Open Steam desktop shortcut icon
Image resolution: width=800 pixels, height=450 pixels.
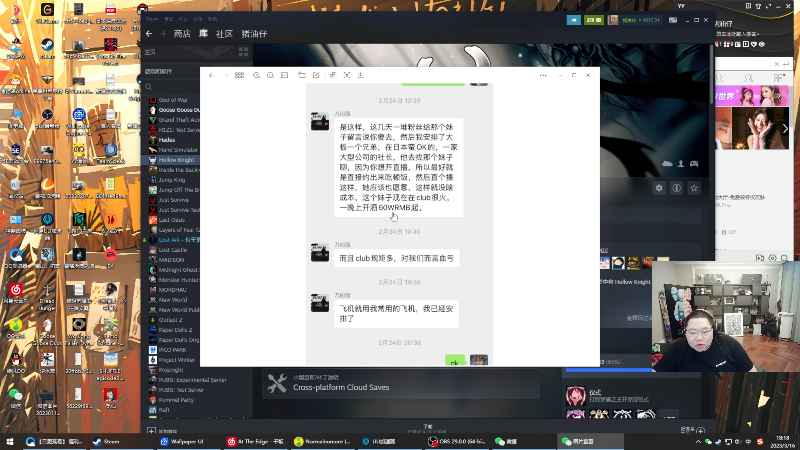tap(47, 48)
